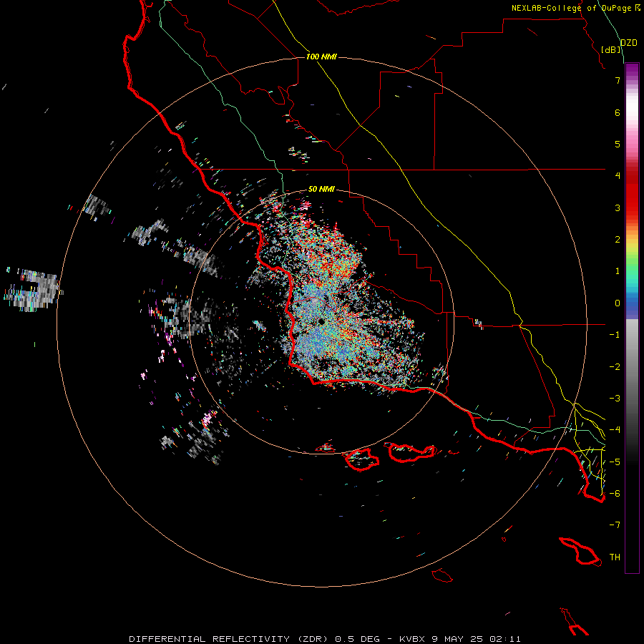Click the 9 MAY 25 date text

458,639
